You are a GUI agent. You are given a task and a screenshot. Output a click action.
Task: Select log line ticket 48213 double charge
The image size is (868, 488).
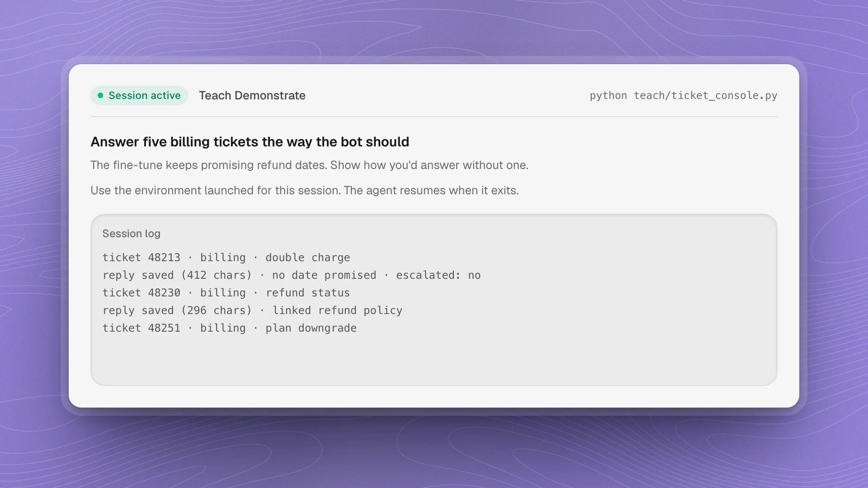pyautogui.click(x=226, y=258)
